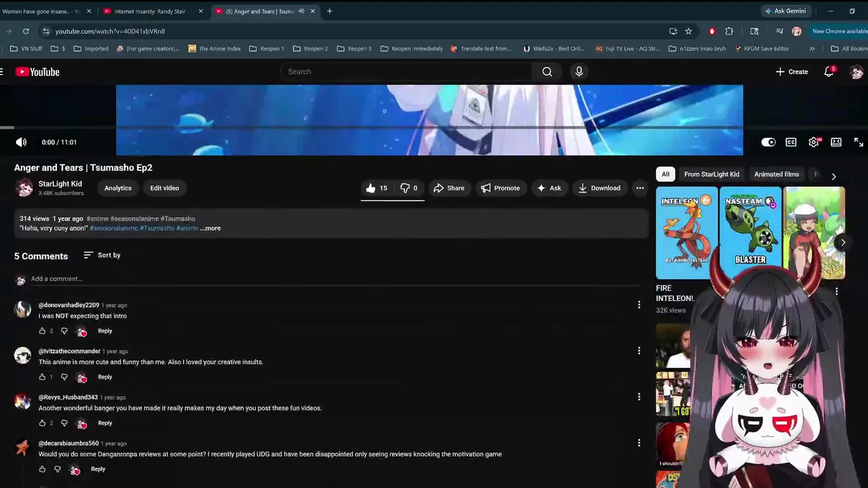
Task: Open Sort by comments dropdown
Action: click(x=102, y=256)
